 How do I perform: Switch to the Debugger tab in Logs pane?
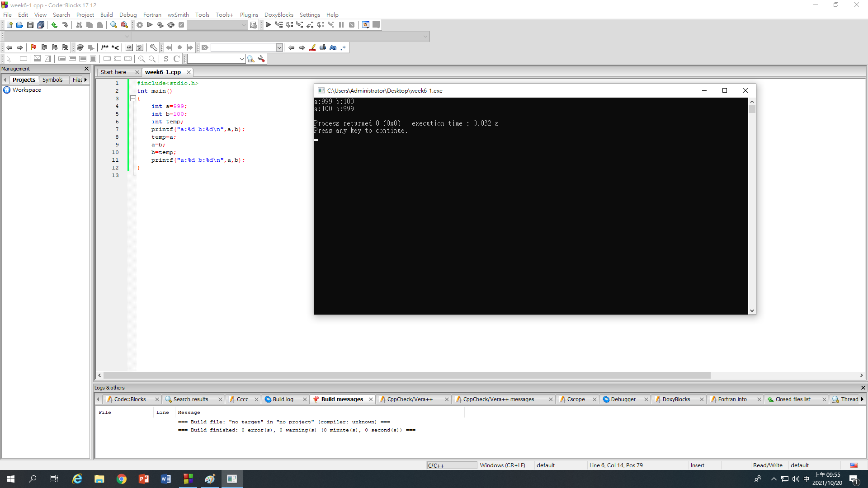pos(624,399)
